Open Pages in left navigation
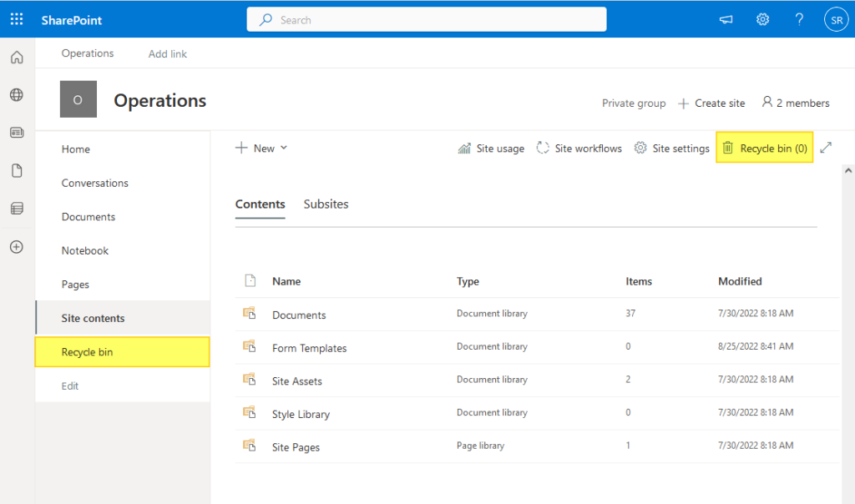This screenshot has width=855, height=504. pos(75,285)
